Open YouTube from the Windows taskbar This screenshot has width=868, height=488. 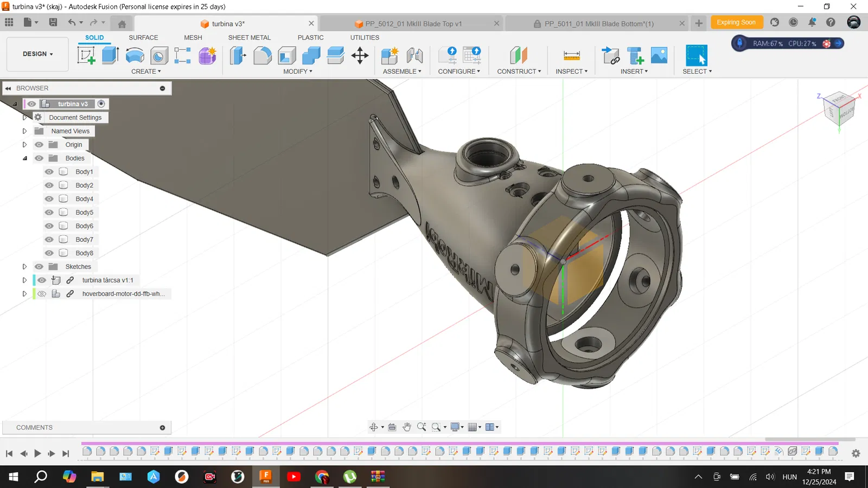pos(293,477)
